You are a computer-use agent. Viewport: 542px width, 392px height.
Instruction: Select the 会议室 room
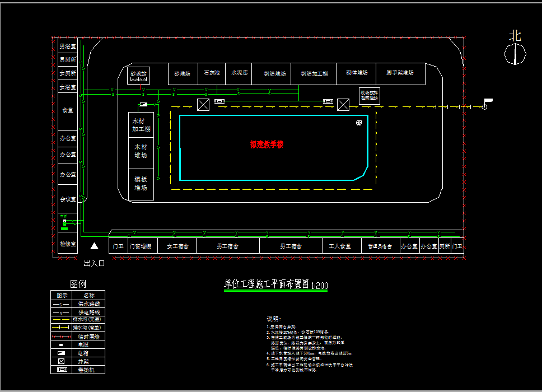67,199
